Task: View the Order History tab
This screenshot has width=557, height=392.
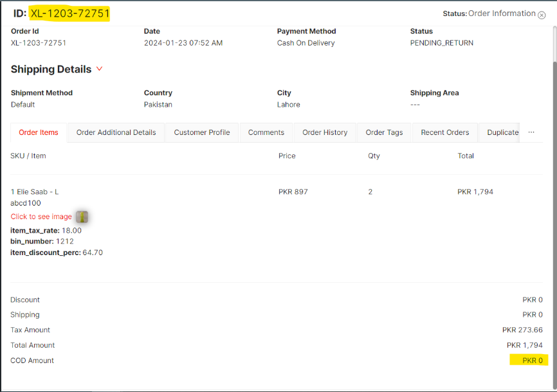Action: (325, 132)
